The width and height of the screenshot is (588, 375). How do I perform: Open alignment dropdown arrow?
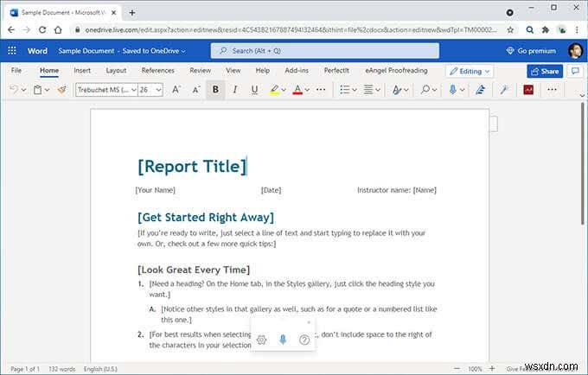point(378,90)
